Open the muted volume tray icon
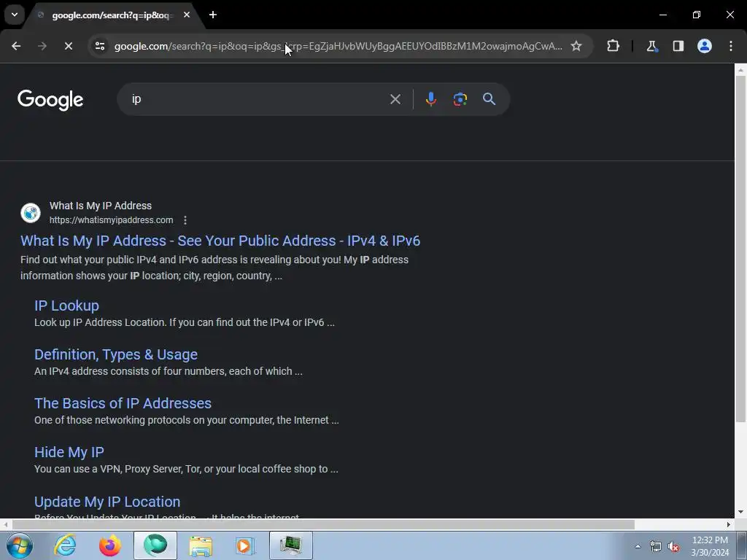The height and width of the screenshot is (560, 747). [673, 546]
